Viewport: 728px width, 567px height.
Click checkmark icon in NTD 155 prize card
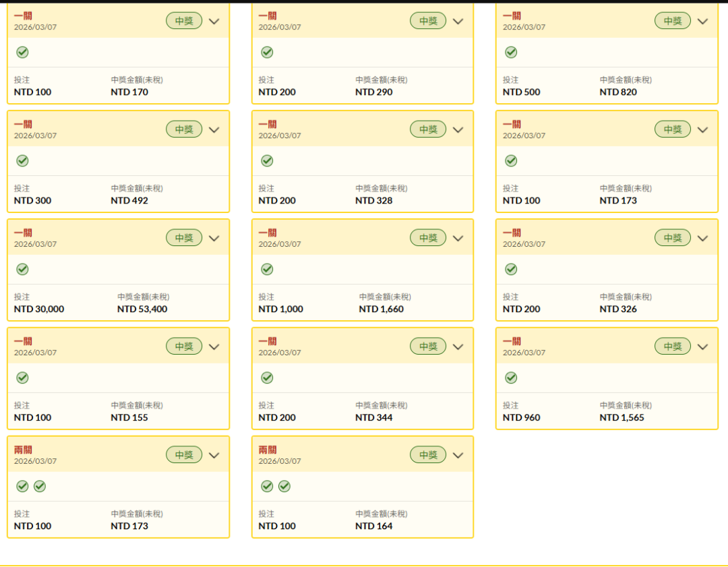point(22,378)
